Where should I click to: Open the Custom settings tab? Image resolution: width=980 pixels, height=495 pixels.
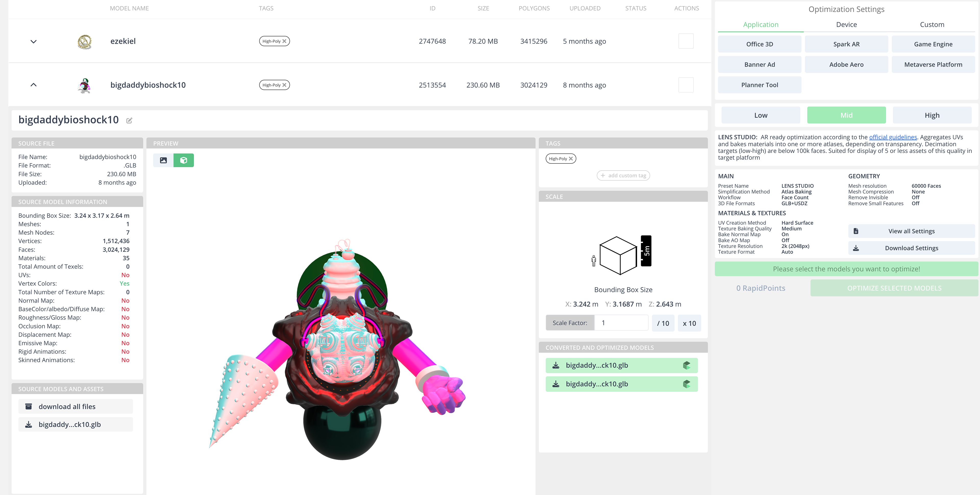click(x=932, y=25)
